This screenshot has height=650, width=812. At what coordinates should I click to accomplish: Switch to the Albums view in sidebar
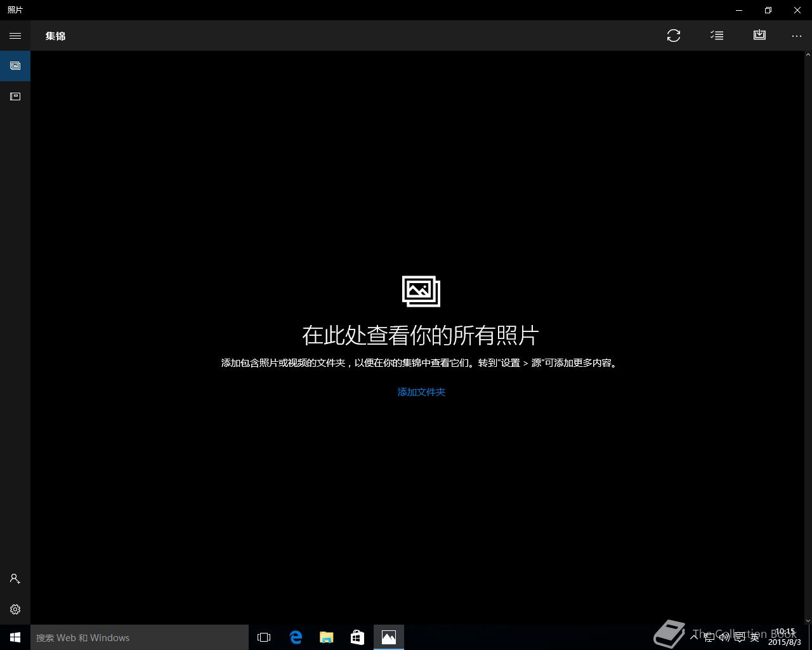click(15, 96)
